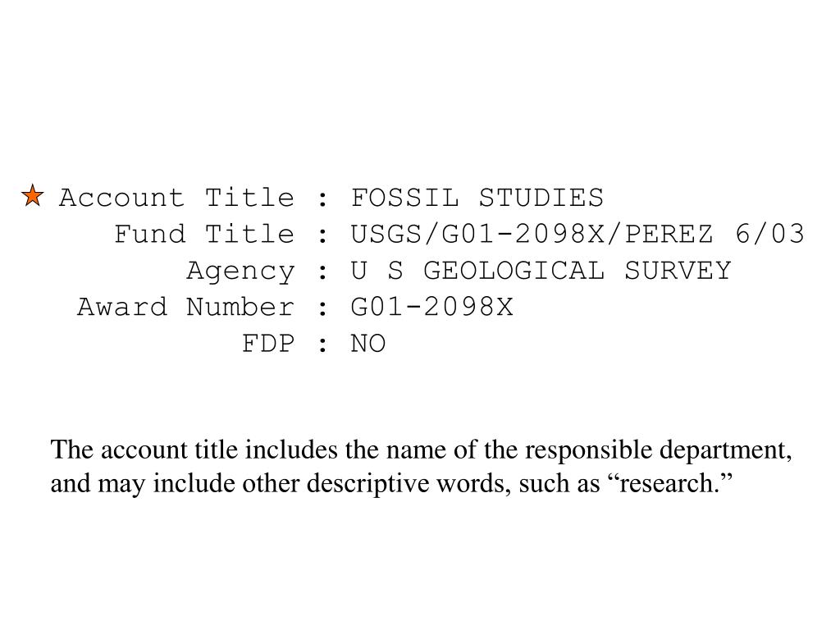840x630 pixels.
Task: Click the orange star icon
Action: pos(33,195)
